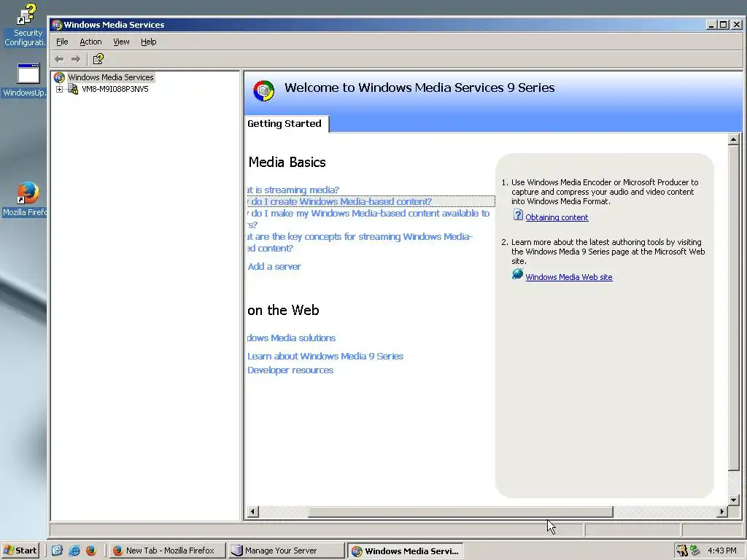Click the Windows Media solutions link
The width and height of the screenshot is (747, 560).
tap(291, 338)
